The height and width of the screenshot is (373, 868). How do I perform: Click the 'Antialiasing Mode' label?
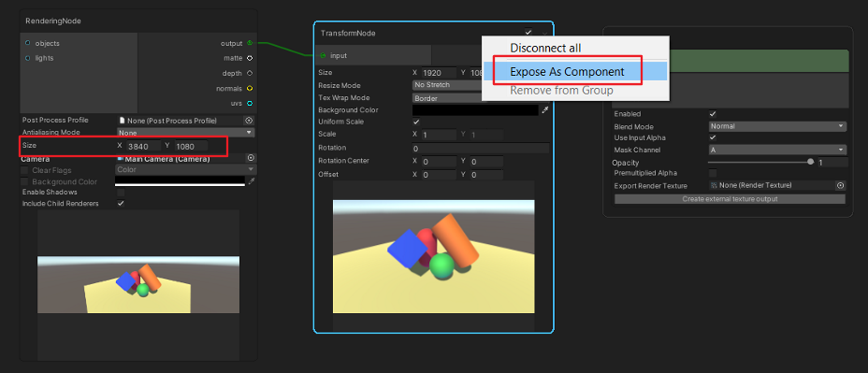pyautogui.click(x=51, y=132)
